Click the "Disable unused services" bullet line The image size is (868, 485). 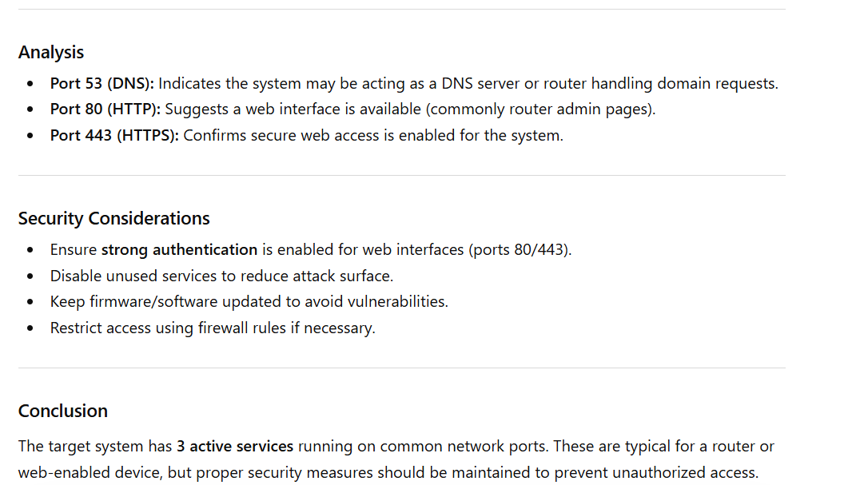pyautogui.click(x=221, y=276)
